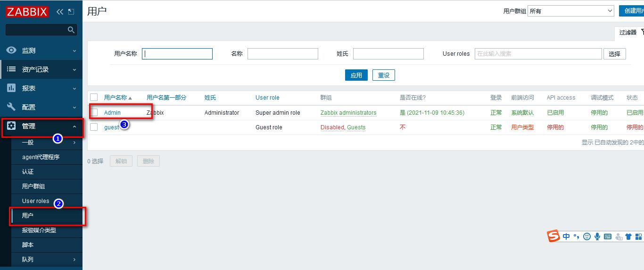Select the checkbox for the Admin row
The height and width of the screenshot is (270, 644).
point(94,112)
